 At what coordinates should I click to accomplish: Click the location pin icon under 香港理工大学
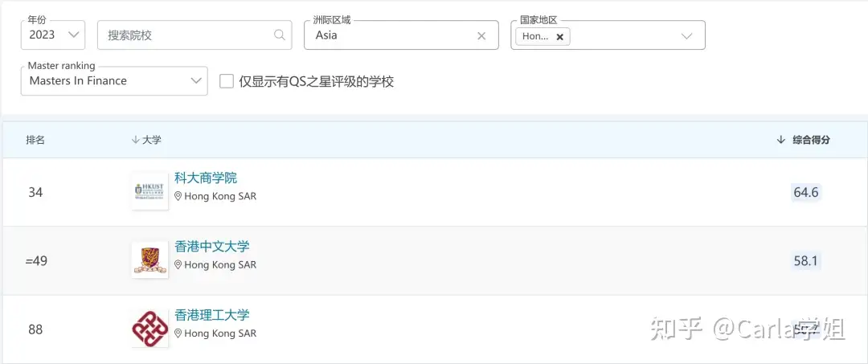tap(178, 333)
